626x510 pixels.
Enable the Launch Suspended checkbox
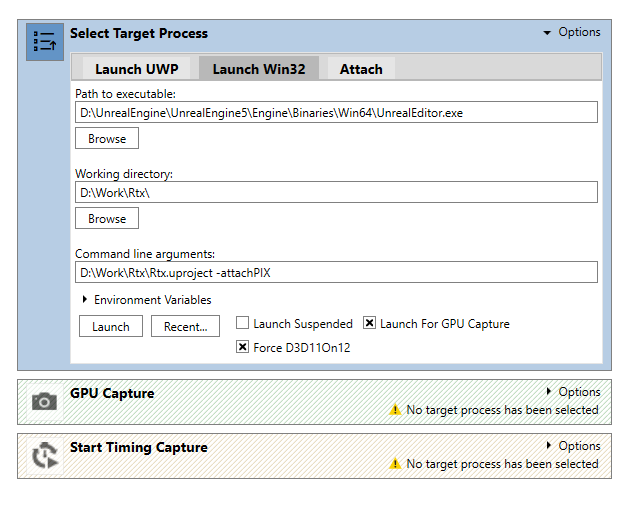[243, 324]
